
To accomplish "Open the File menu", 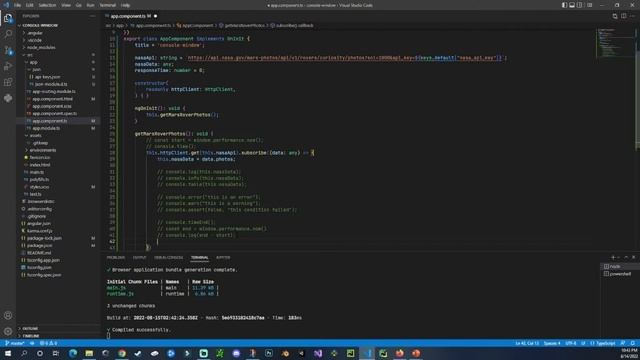I will 18,5.
